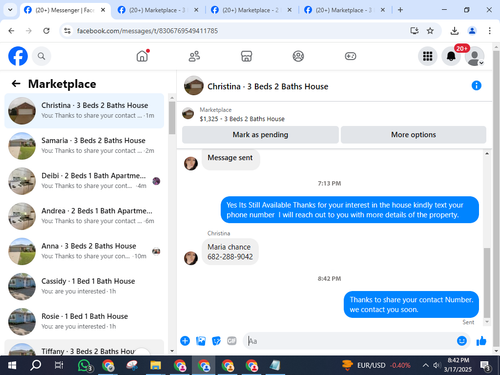Image resolution: width=500 pixels, height=375 pixels.
Task: Open Windows taskbar search
Action: pyautogui.click(x=35, y=365)
